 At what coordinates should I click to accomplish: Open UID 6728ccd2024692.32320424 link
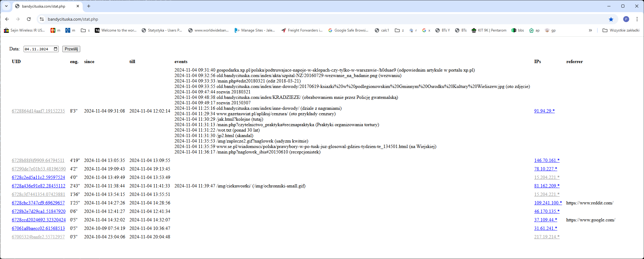[39, 220]
